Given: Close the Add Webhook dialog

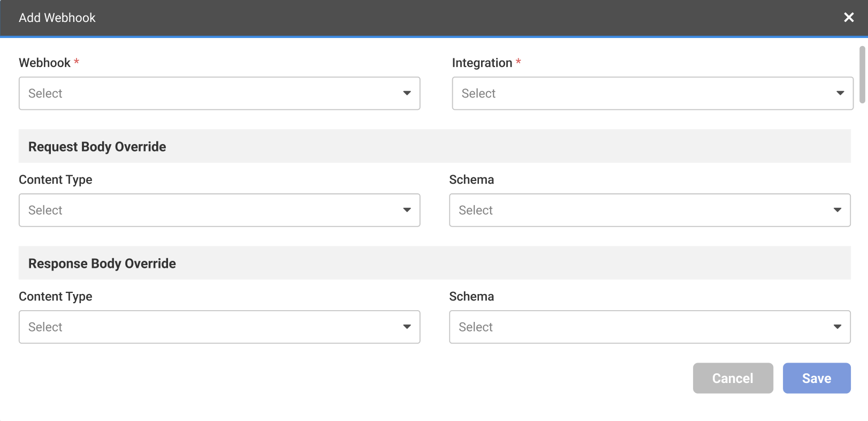Looking at the screenshot, I should [x=849, y=18].
